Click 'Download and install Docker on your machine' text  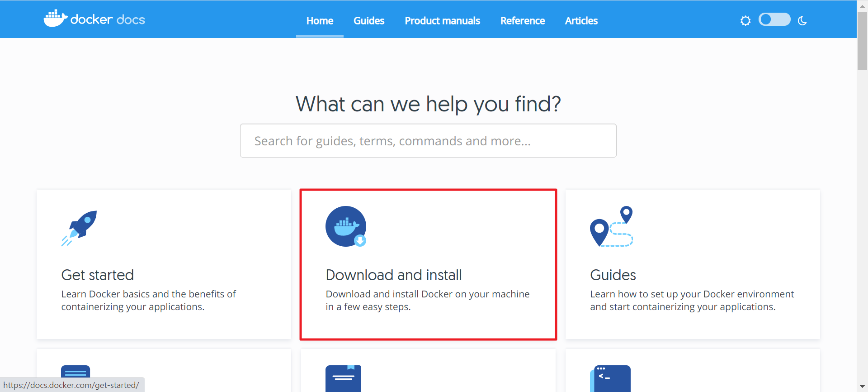[427, 294]
